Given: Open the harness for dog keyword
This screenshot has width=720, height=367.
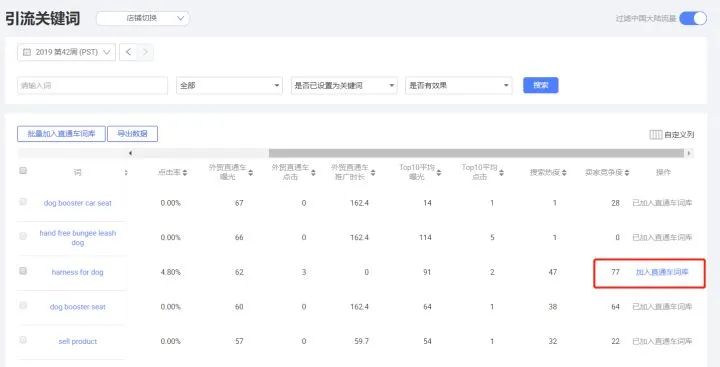Looking at the screenshot, I should coord(78,272).
